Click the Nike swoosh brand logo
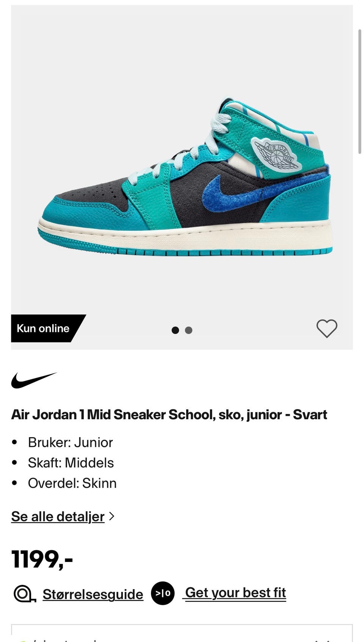This screenshot has width=364, height=642. (x=34, y=380)
